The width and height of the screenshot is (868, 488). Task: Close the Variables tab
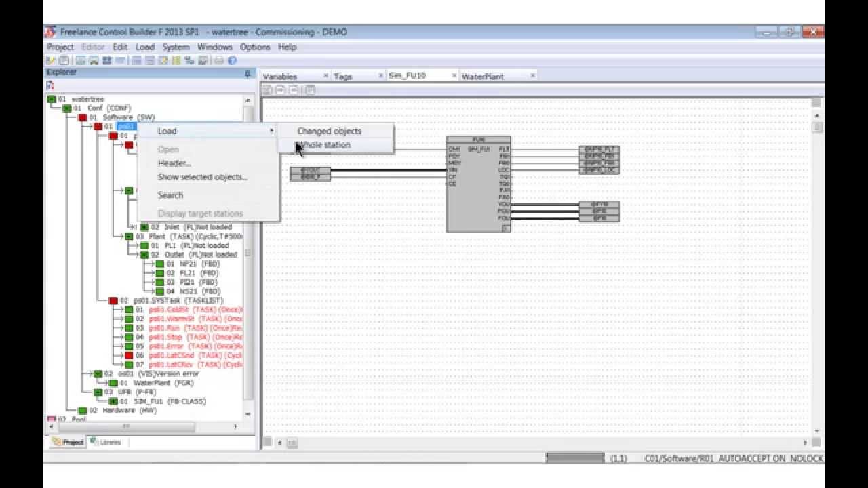pyautogui.click(x=326, y=76)
